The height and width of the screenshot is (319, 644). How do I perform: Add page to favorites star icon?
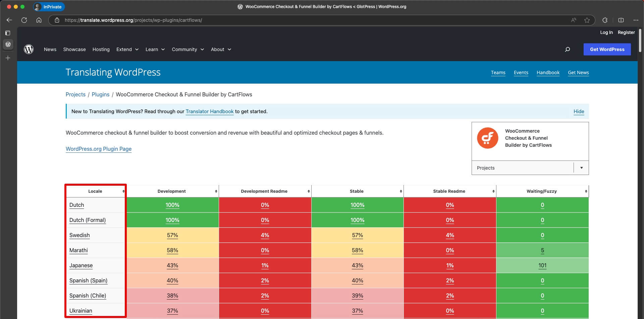point(587,20)
